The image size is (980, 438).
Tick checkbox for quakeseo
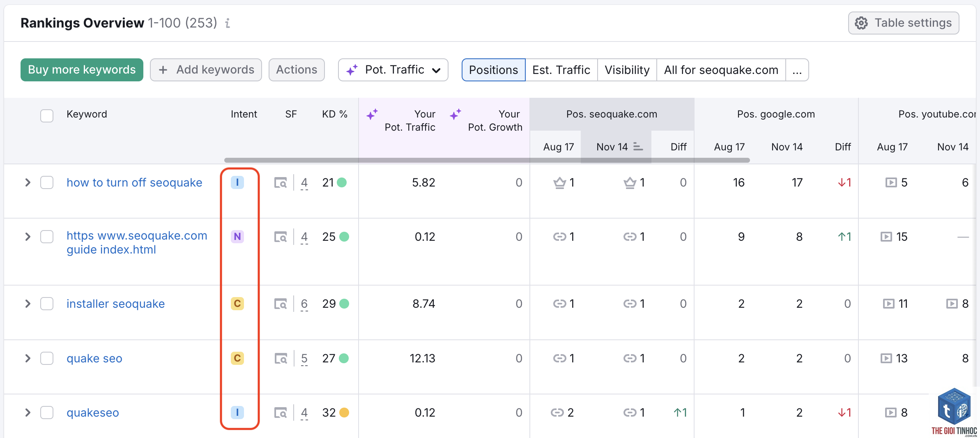point(47,413)
